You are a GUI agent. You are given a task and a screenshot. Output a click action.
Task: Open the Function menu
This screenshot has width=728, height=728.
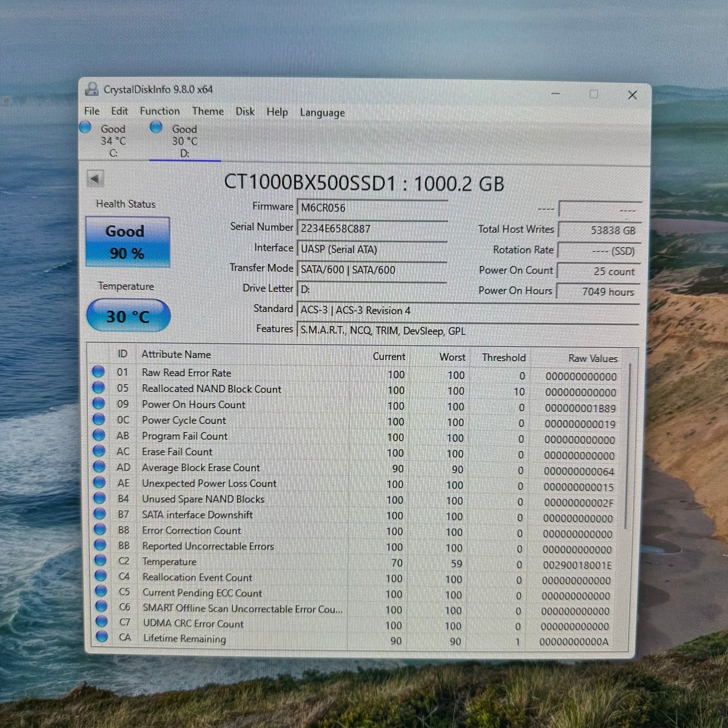[160, 111]
